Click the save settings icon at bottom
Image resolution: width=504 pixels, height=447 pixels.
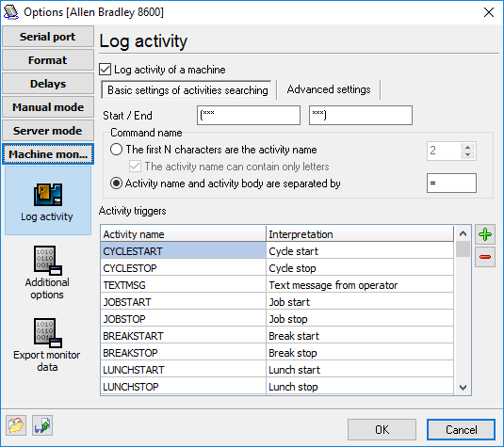click(x=42, y=425)
